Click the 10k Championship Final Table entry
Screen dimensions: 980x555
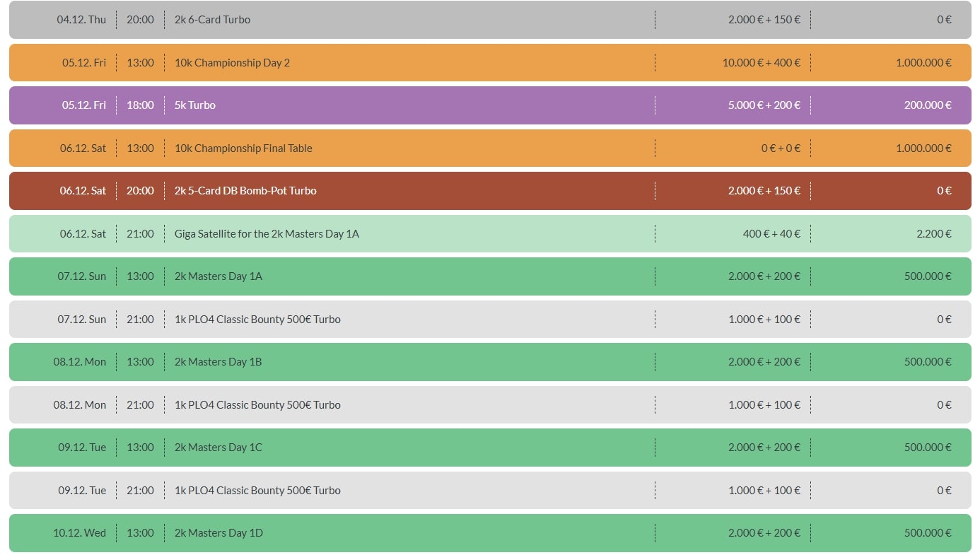(x=243, y=148)
